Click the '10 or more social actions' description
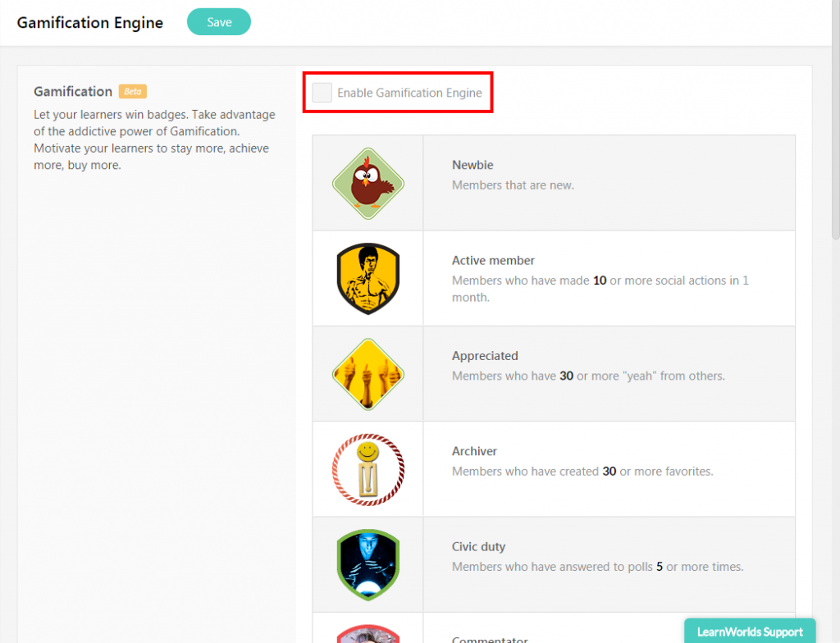This screenshot has width=840, height=643. point(600,289)
